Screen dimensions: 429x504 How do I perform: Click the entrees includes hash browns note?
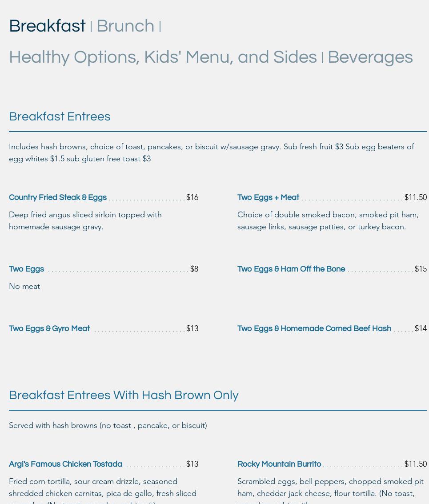click(x=211, y=152)
